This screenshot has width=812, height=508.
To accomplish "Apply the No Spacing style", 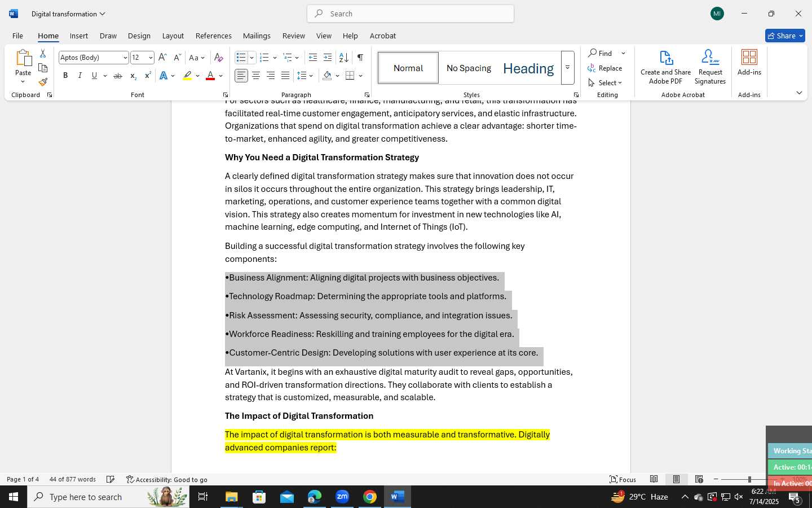I will tap(469, 68).
